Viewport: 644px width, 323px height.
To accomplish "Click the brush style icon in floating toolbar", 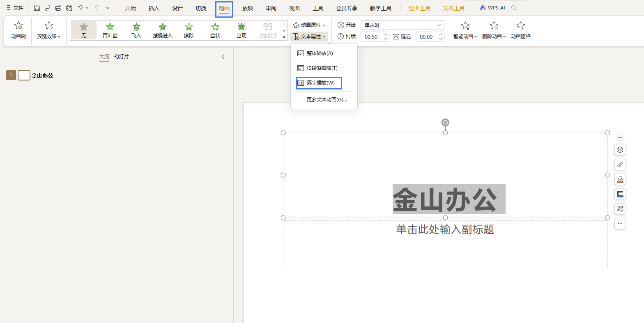I will 620,165.
